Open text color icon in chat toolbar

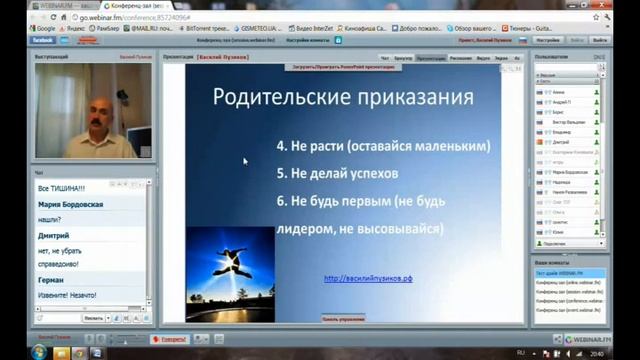pos(136,318)
